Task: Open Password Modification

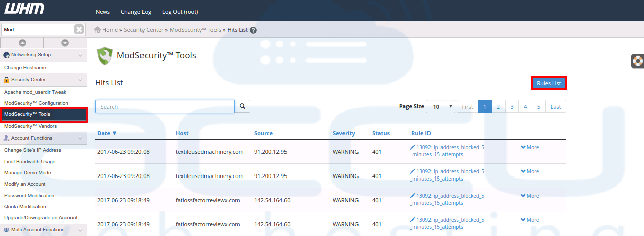Action: point(29,196)
